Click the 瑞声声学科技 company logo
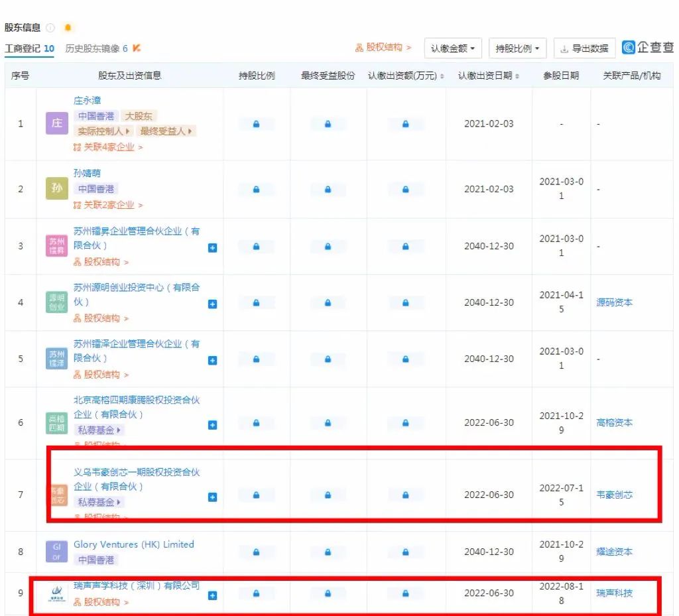Image resolution: width=679 pixels, height=616 pixels. tap(57, 595)
